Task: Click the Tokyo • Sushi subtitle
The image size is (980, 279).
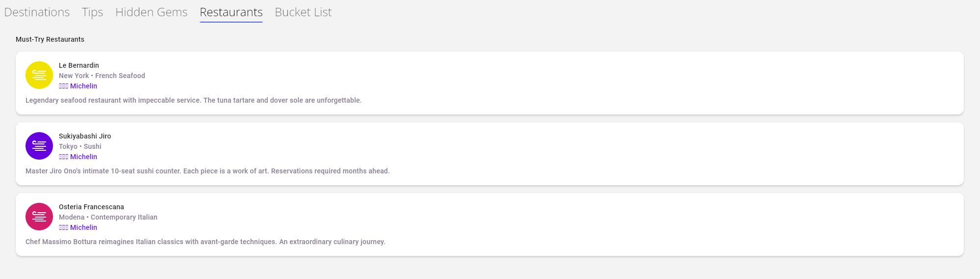Action: coord(80,146)
